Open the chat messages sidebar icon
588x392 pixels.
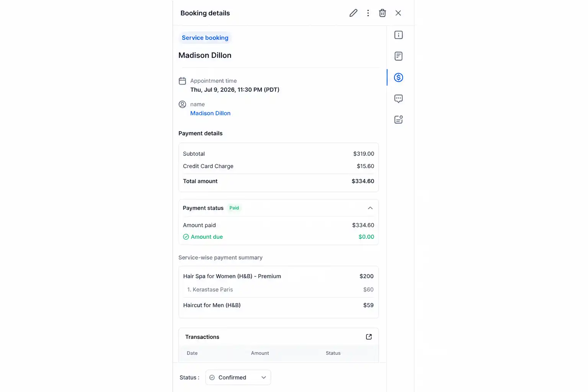[399, 99]
